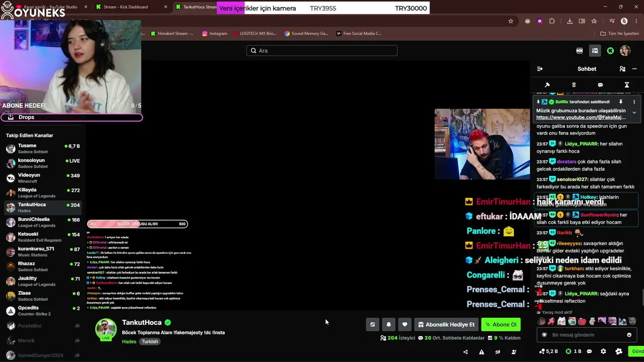This screenshot has height=362, width=644.
Task: Open the pinned YouTube FakeMaj link
Action: [x=581, y=117]
